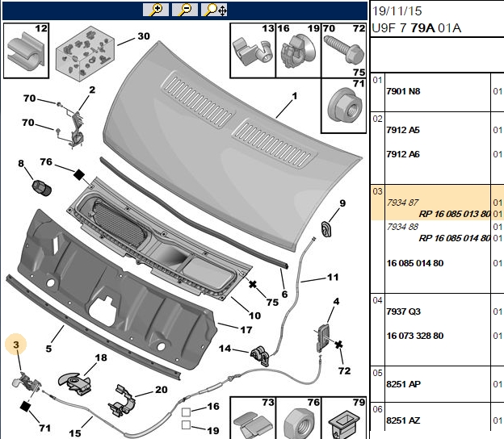
Task: Select hinge callout number 2
Action: tap(92, 90)
